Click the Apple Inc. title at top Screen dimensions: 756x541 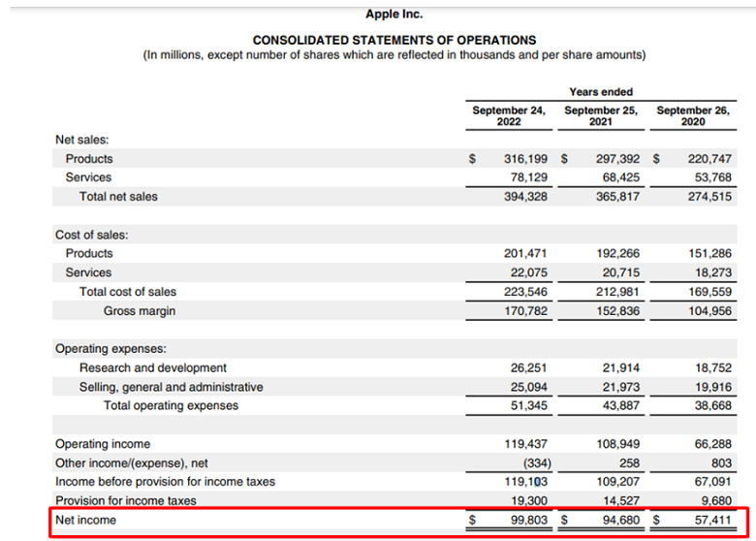394,15
